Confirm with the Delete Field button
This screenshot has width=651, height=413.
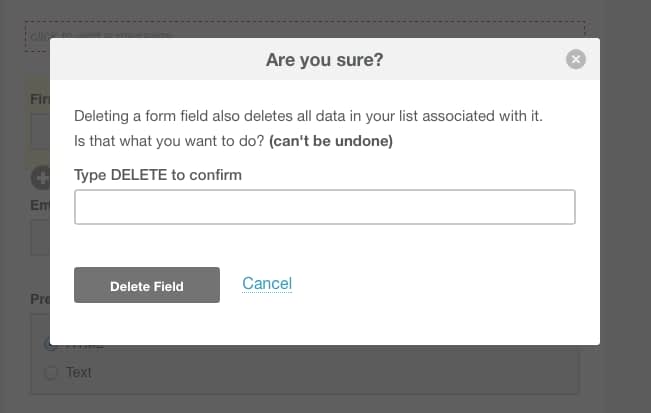click(147, 285)
